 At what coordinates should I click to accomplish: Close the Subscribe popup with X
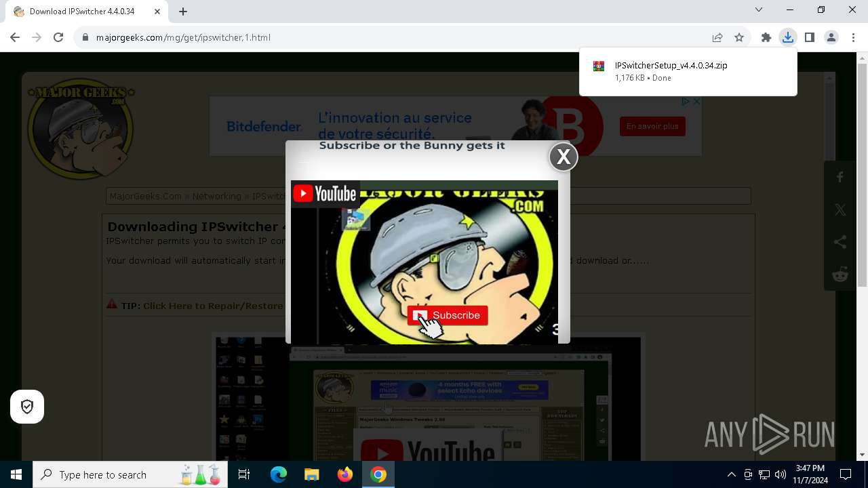(564, 157)
